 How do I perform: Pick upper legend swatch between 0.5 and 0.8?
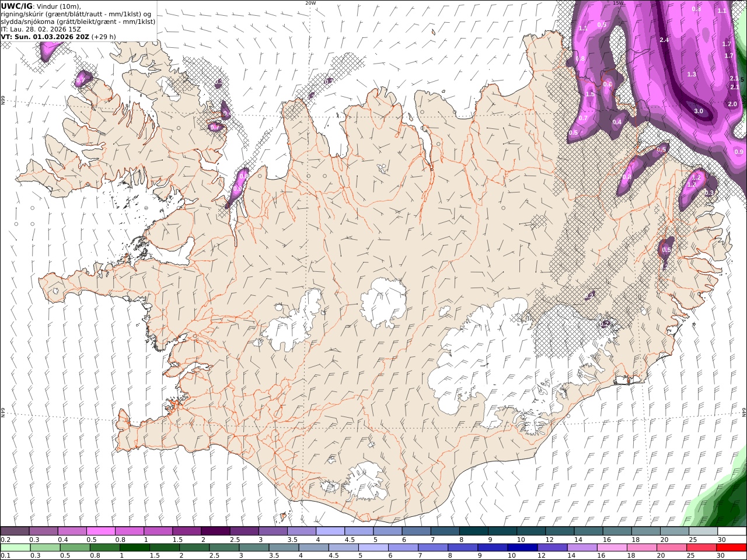point(100,531)
